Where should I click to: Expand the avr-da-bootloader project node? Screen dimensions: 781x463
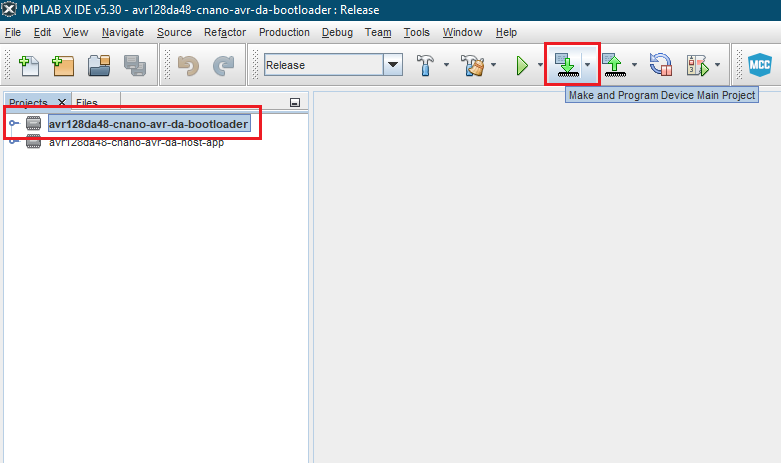pyautogui.click(x=13, y=123)
